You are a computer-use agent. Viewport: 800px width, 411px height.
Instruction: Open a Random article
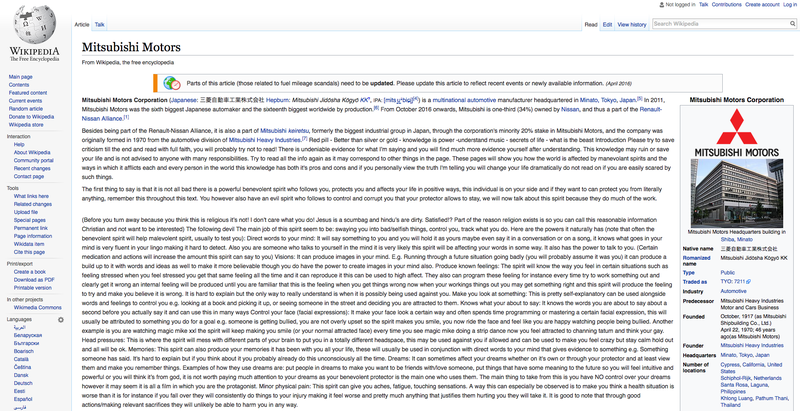point(26,109)
